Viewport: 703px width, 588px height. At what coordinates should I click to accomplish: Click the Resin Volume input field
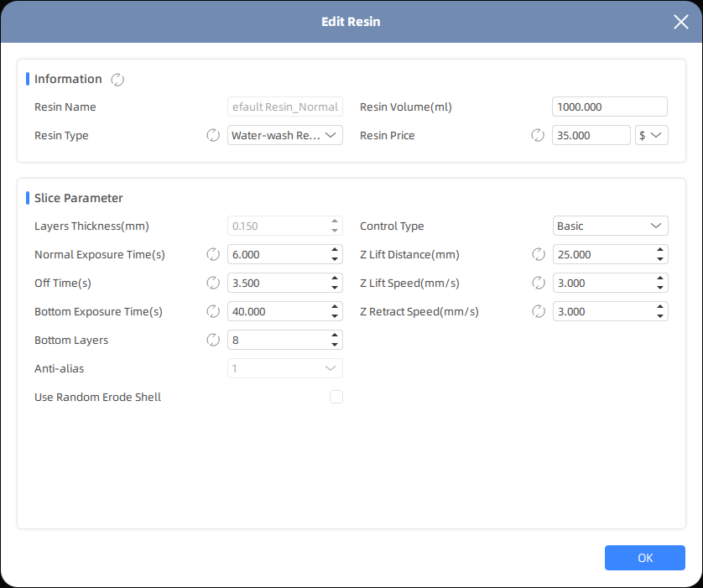pyautogui.click(x=610, y=107)
